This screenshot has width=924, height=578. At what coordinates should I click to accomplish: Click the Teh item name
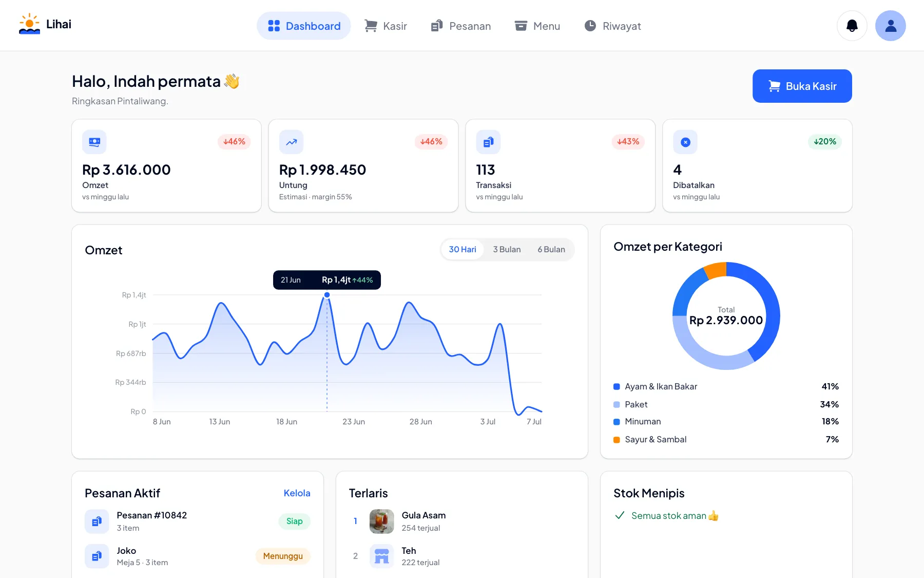click(409, 551)
